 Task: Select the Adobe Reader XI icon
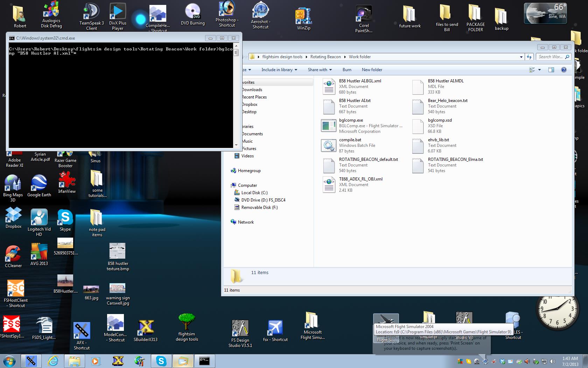(x=14, y=159)
